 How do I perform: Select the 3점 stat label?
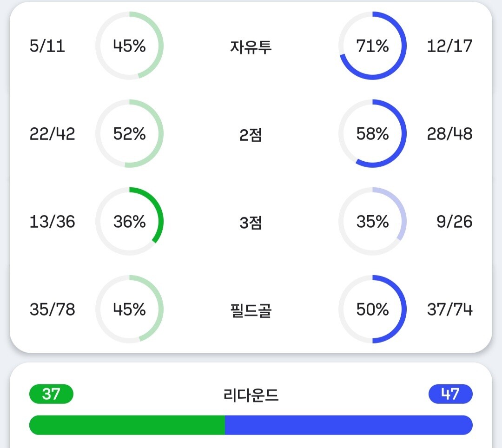251,223
